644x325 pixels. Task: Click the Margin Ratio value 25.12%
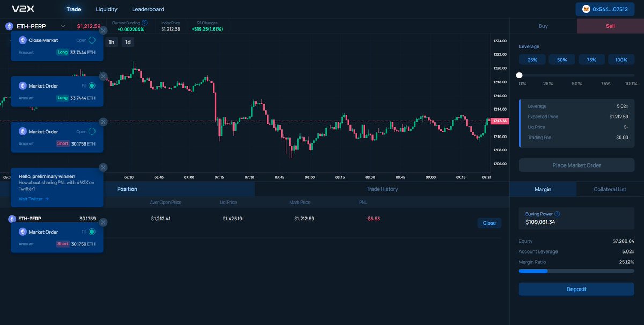click(x=626, y=262)
